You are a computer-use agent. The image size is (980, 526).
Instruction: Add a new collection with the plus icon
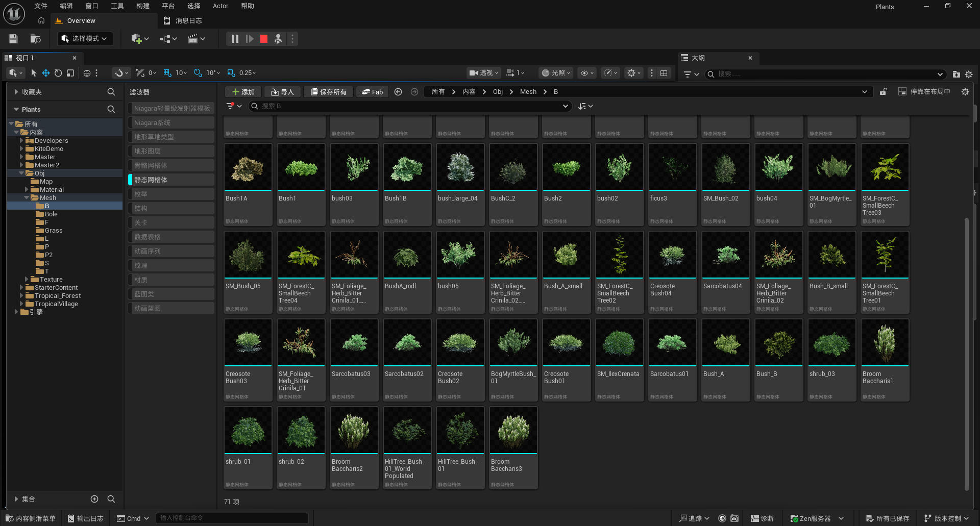(x=94, y=499)
